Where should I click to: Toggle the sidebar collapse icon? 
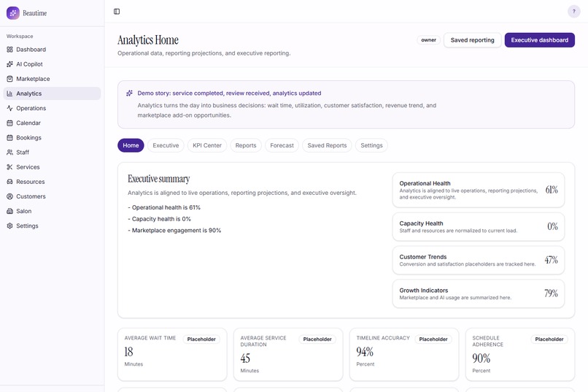coord(117,12)
